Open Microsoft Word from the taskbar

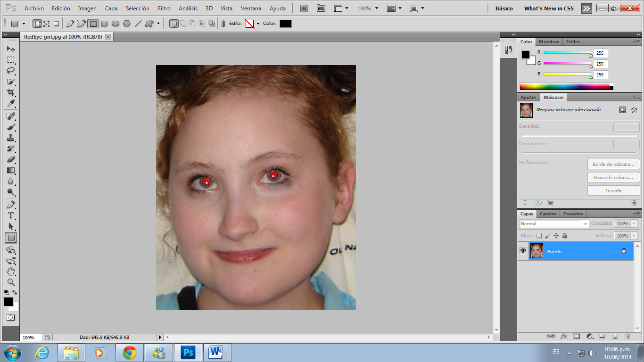[217, 353]
